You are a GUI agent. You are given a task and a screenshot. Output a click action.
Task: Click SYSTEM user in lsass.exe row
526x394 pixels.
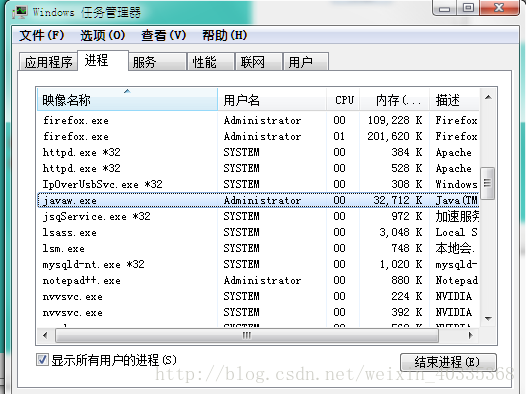[242, 232]
